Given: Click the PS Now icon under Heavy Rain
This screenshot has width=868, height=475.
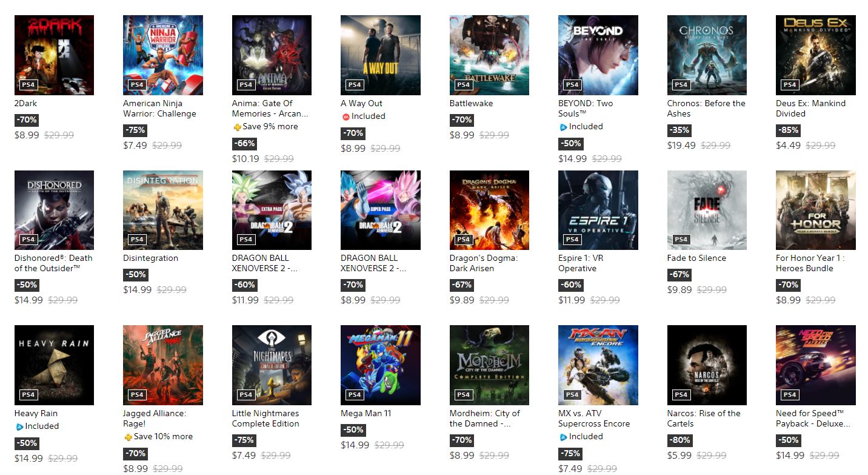Looking at the screenshot, I should click(19, 426).
